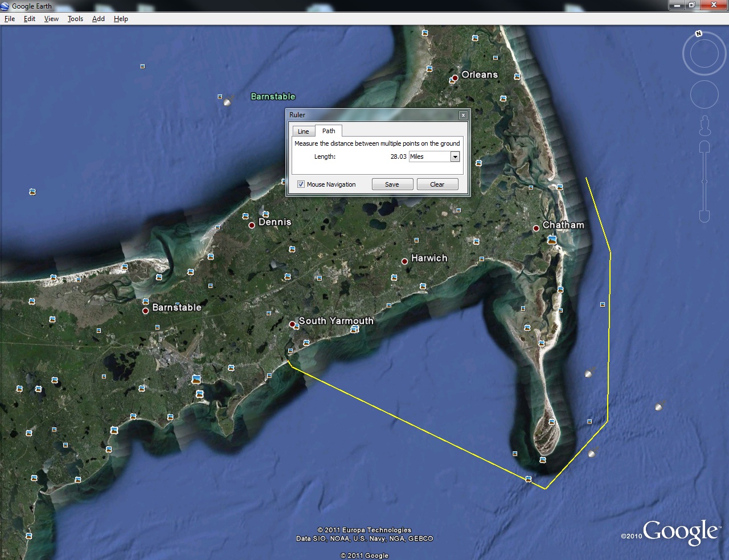Click yellow path end point northeast of Chatham

point(586,178)
